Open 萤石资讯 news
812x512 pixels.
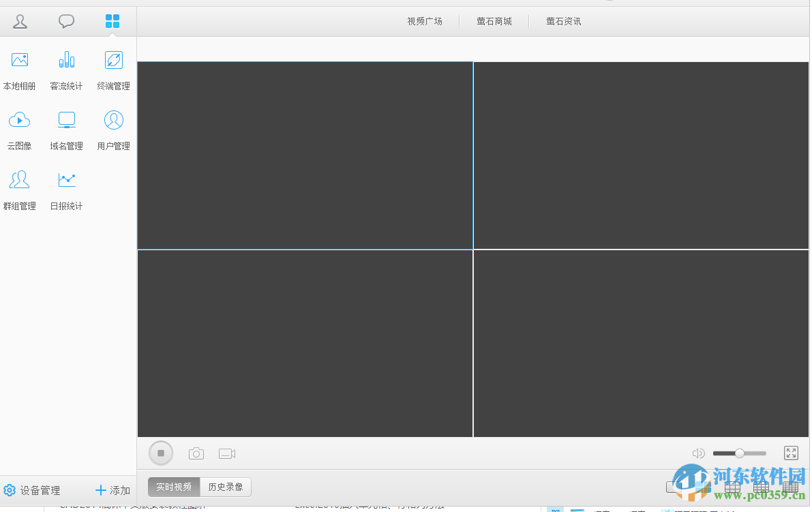[563, 21]
